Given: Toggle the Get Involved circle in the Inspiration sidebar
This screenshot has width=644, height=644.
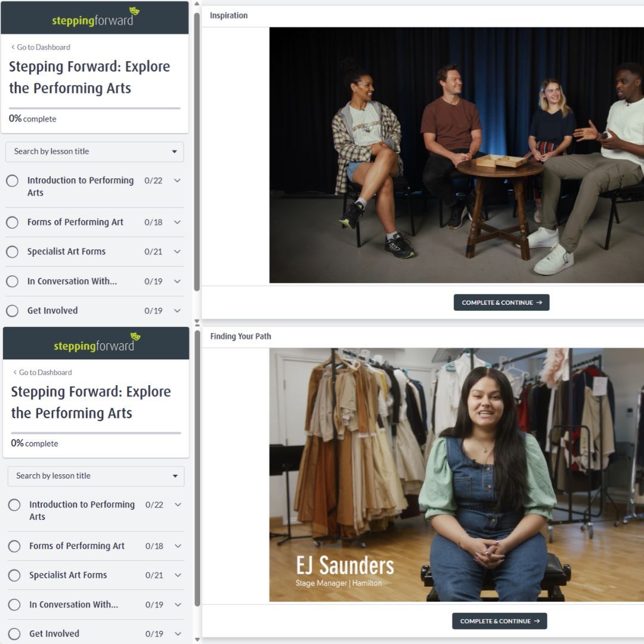Looking at the screenshot, I should coord(13,311).
